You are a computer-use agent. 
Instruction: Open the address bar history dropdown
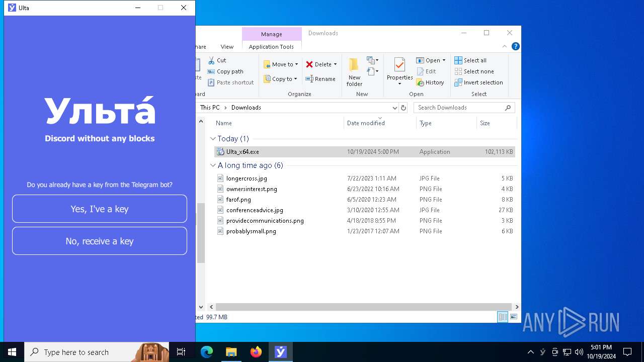click(394, 108)
